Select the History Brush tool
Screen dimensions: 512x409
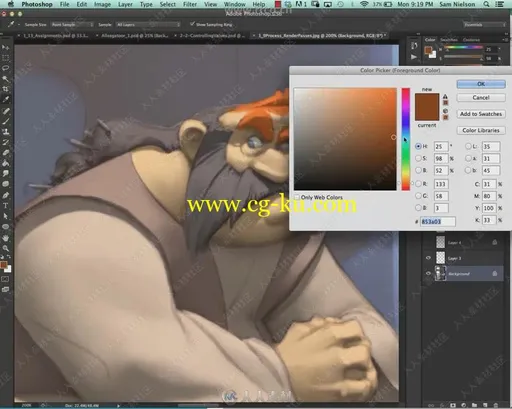[x=5, y=142]
